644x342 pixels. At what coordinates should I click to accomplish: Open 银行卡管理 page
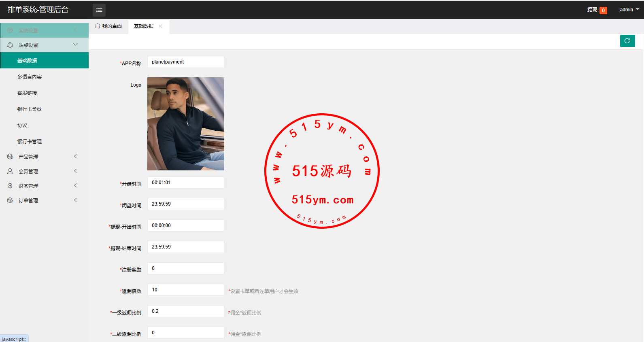tap(30, 141)
